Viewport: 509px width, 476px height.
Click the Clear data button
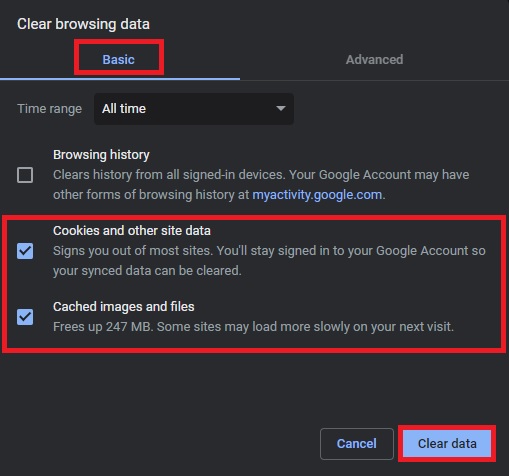coord(447,444)
